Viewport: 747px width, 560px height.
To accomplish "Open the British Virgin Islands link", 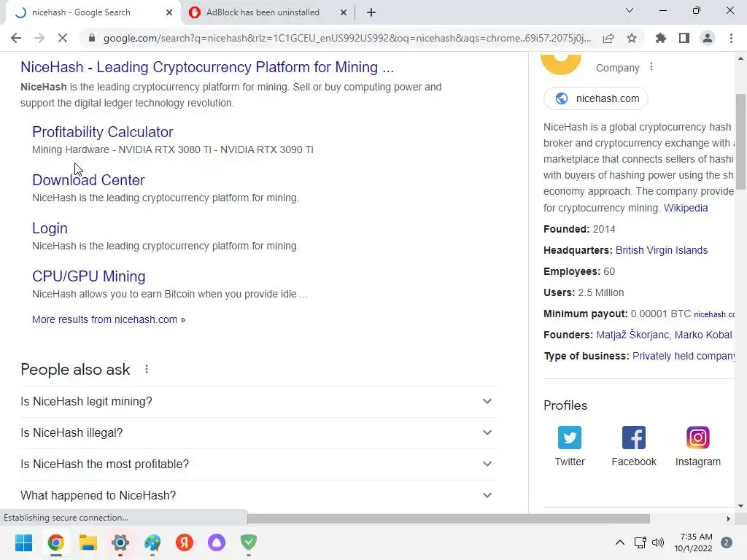I will click(x=661, y=250).
